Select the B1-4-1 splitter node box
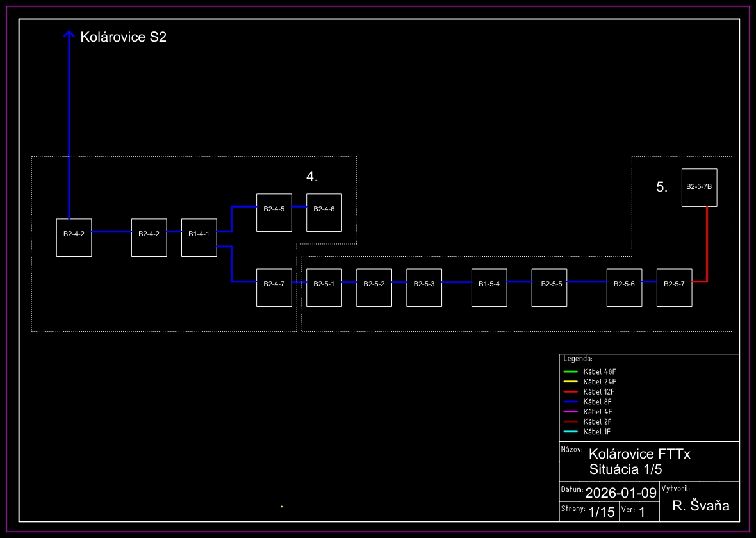 [199, 237]
